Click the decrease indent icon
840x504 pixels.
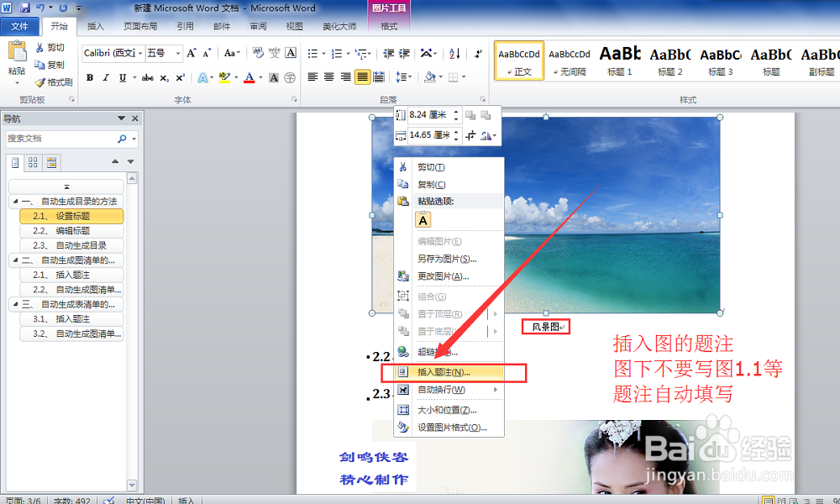(389, 53)
